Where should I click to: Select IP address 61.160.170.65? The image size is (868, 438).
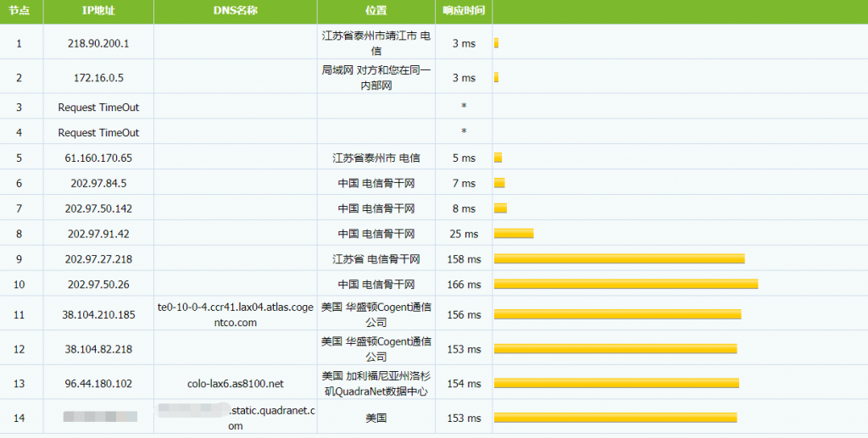pyautogui.click(x=98, y=158)
